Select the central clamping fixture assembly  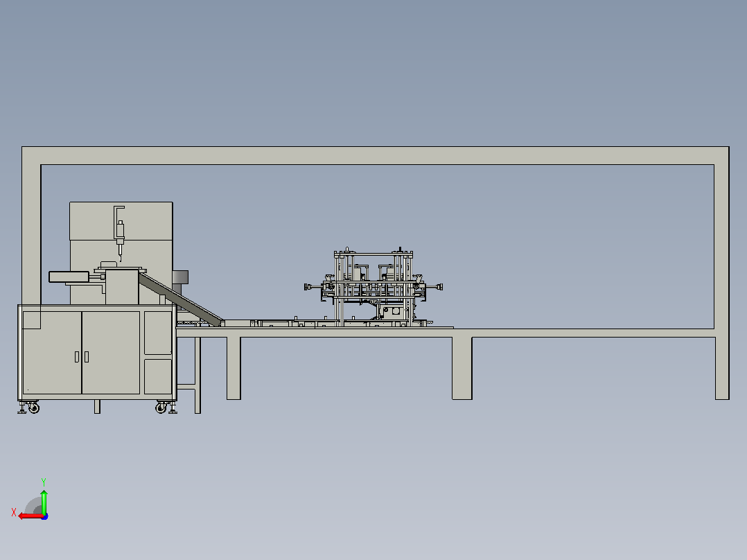click(373, 287)
